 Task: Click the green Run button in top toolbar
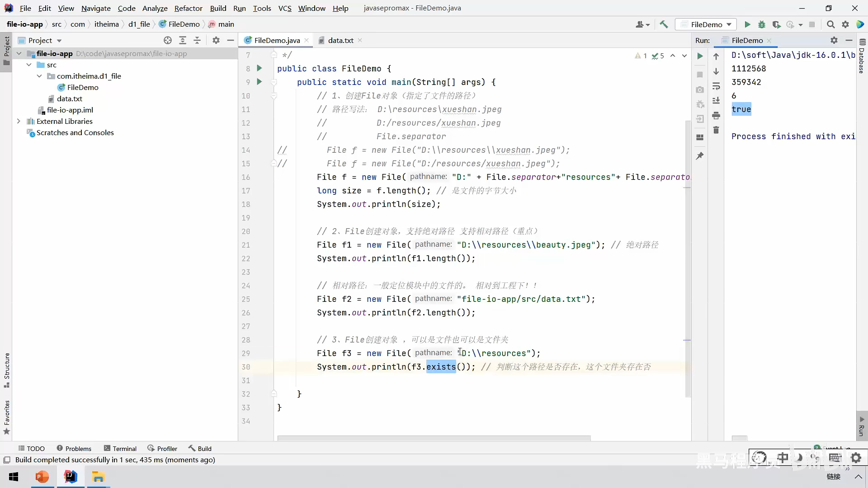pyautogui.click(x=747, y=24)
